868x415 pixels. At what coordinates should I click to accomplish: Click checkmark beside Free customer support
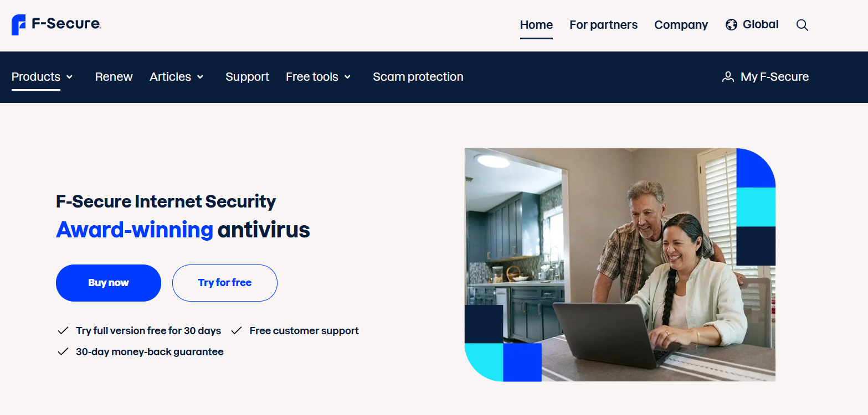tap(237, 331)
